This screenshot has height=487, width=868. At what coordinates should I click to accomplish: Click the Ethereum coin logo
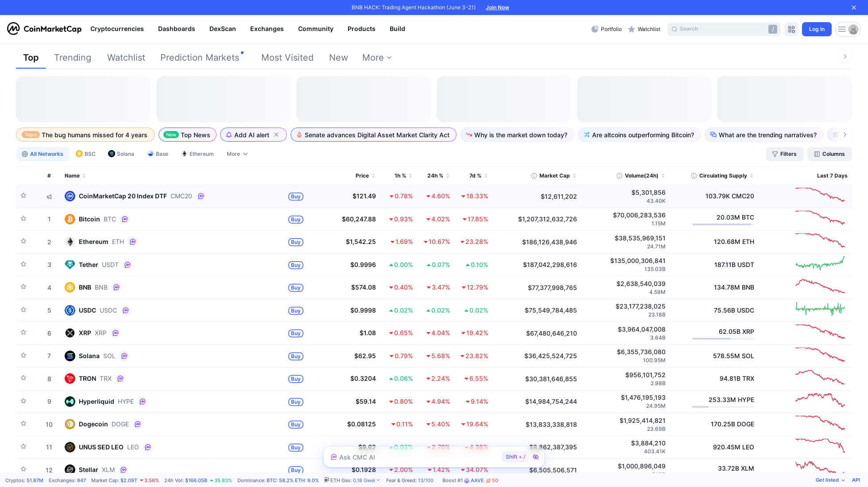pyautogui.click(x=70, y=242)
